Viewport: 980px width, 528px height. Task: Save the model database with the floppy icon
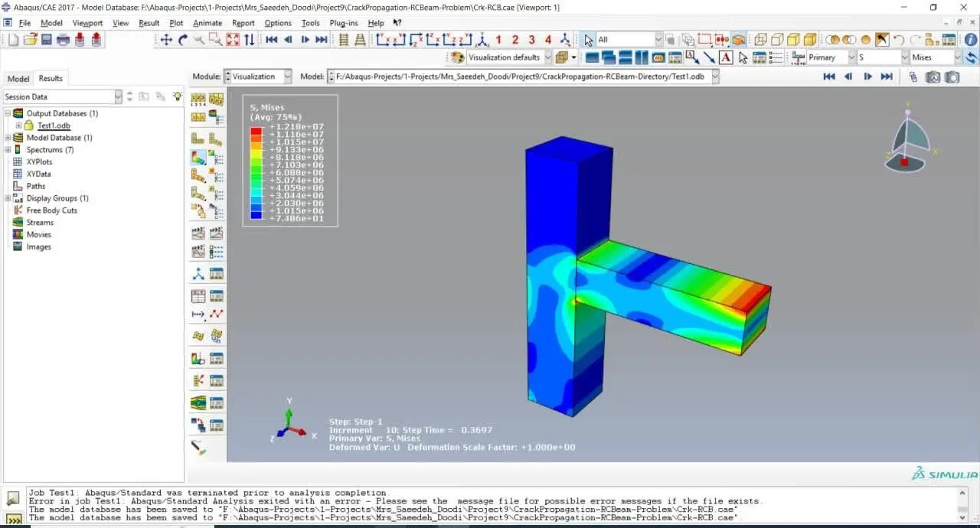(x=46, y=40)
